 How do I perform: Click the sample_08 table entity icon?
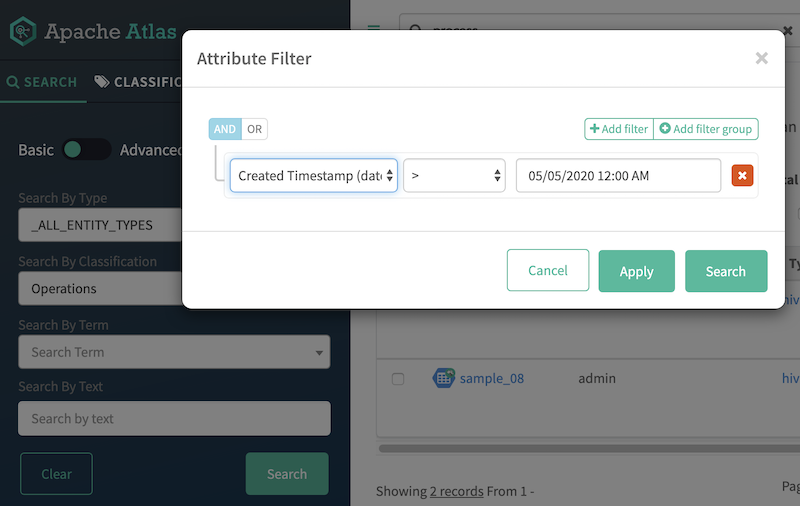pyautogui.click(x=444, y=378)
